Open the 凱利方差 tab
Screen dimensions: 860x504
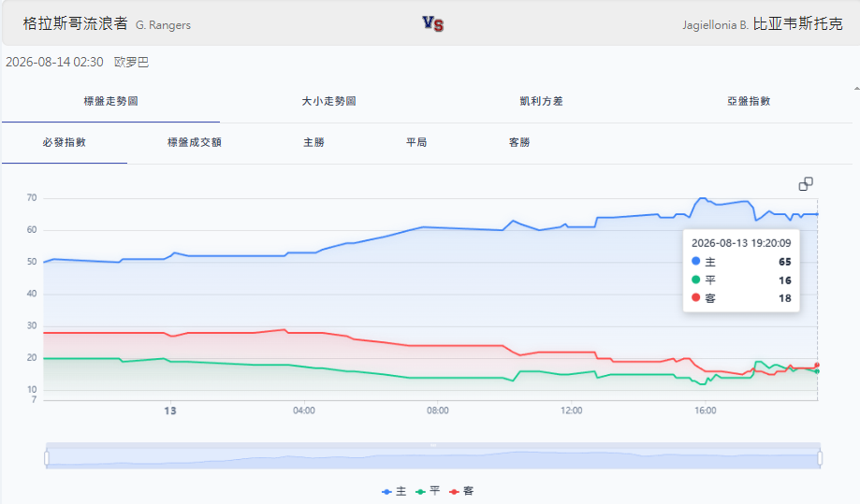tap(541, 101)
